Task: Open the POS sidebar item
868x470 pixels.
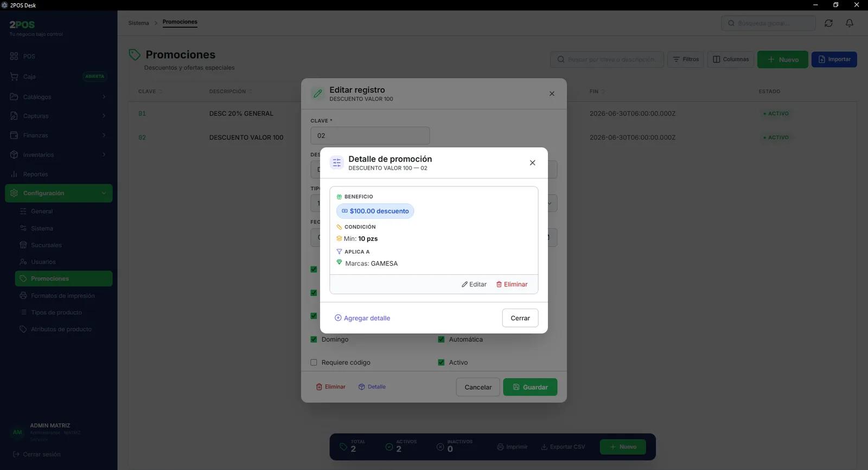Action: pyautogui.click(x=59, y=56)
